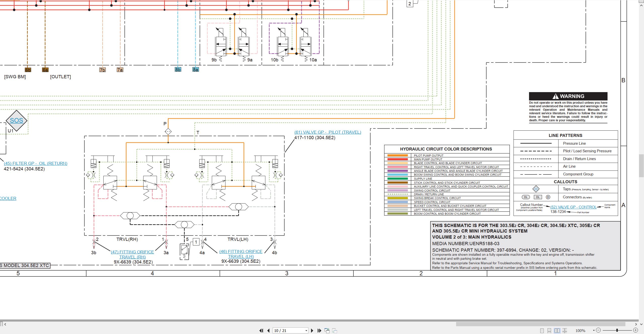Image resolution: width=644 pixels, height=334 pixels.
Task: Switch to single page view
Action: coord(542,330)
